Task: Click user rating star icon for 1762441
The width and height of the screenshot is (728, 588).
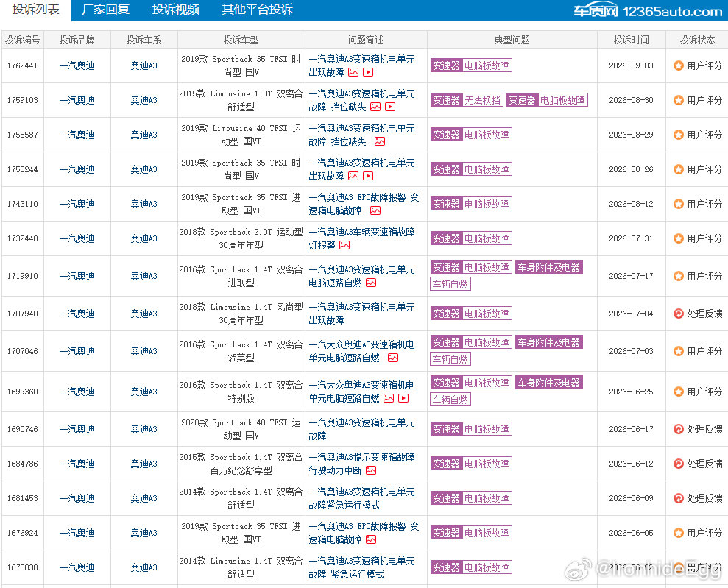Action: (x=679, y=65)
